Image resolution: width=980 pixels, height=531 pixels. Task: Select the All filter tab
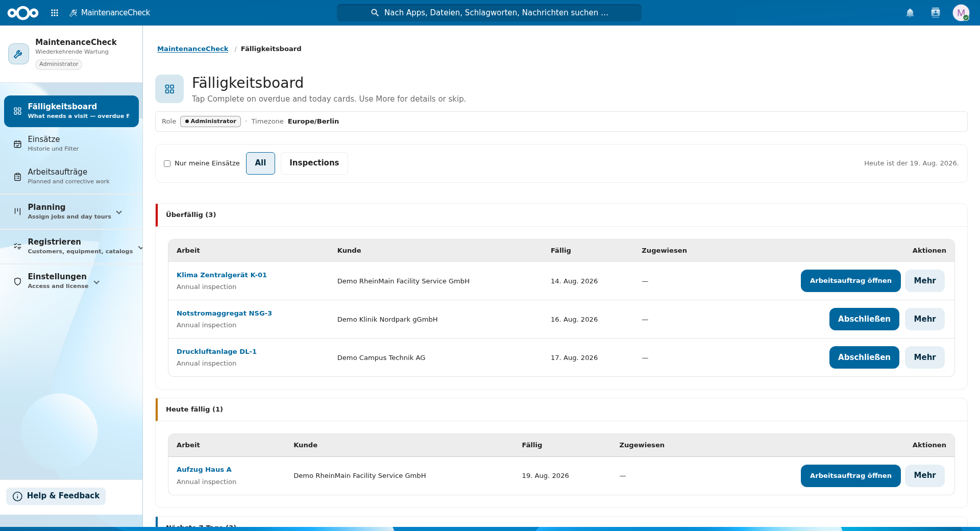260,163
